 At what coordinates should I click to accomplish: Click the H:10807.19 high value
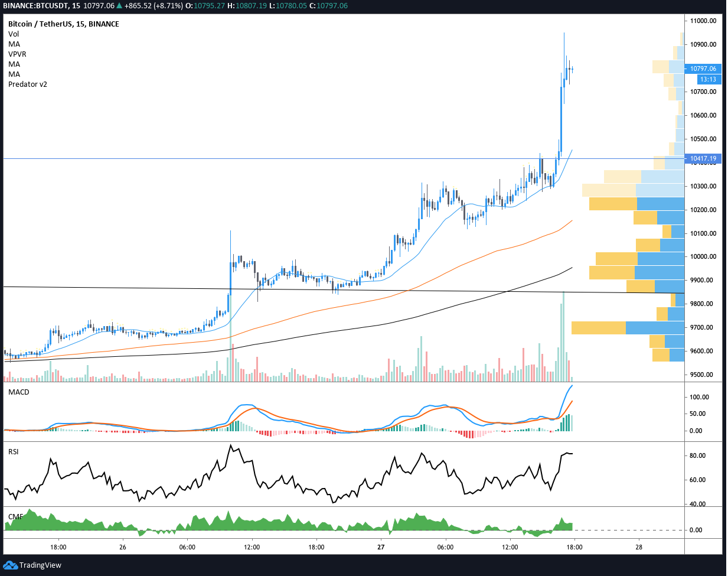pos(247,6)
